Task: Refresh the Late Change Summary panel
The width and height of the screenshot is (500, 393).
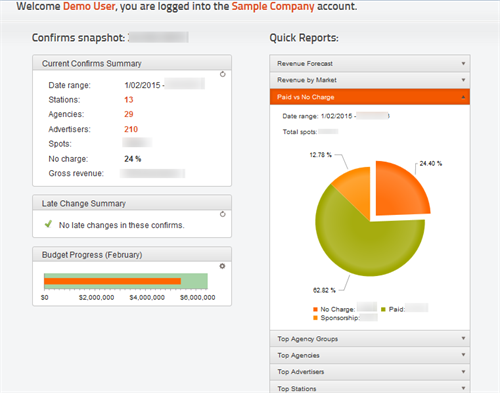Action: pos(223,214)
